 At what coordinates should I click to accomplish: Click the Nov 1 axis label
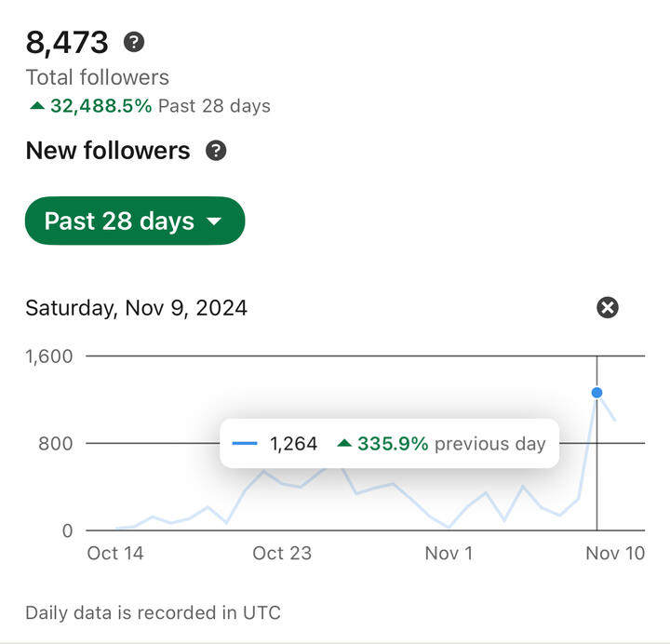click(449, 554)
